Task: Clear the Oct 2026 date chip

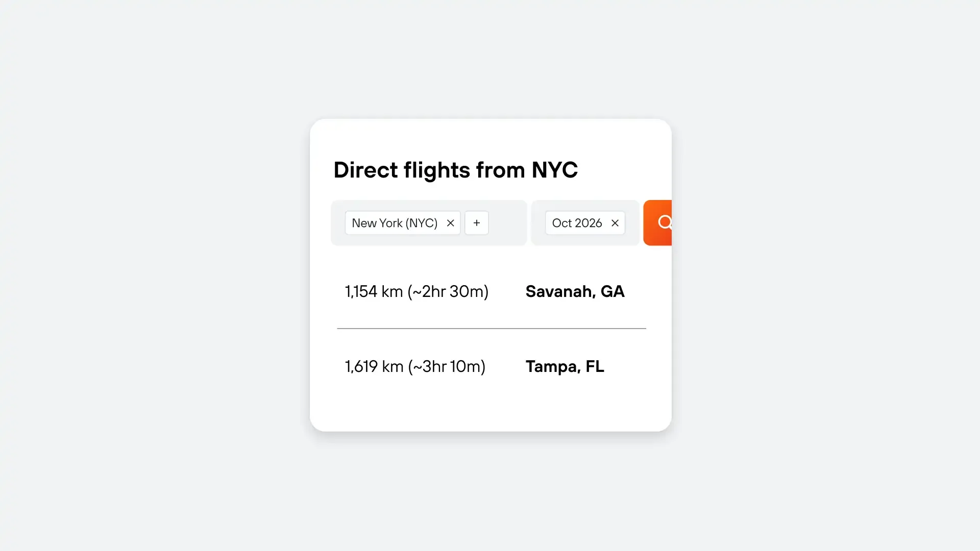Action: [615, 223]
